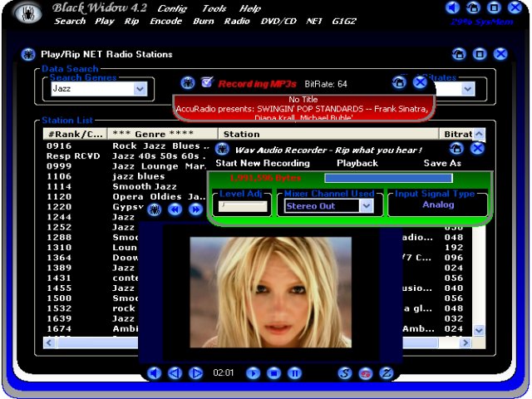532x399 pixels.
Task: Click the solid left arrow in the player controls
Action: tap(155, 373)
